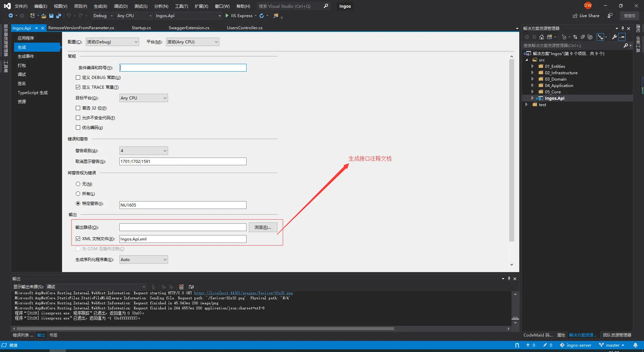The width and height of the screenshot is (644, 352).
Task: Select the Ingos.Api project node
Action: (554, 98)
